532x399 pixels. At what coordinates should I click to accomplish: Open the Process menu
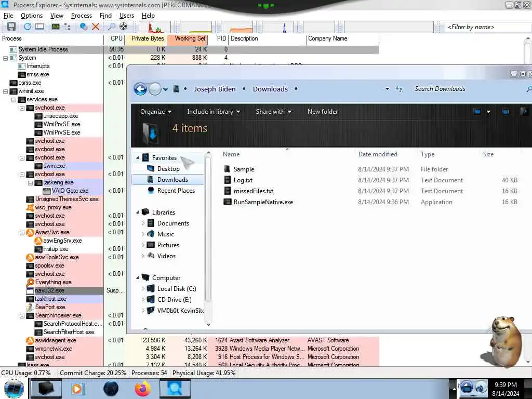point(82,16)
